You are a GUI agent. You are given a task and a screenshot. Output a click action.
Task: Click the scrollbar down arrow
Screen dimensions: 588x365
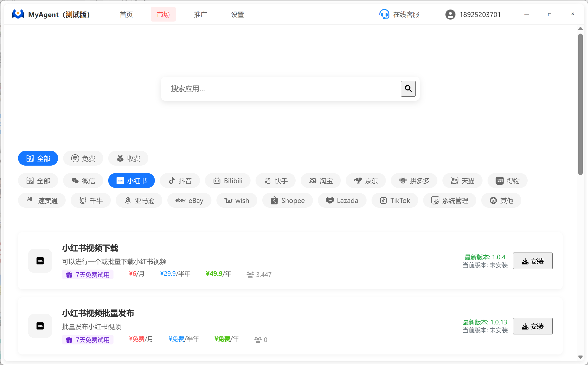pos(580,357)
